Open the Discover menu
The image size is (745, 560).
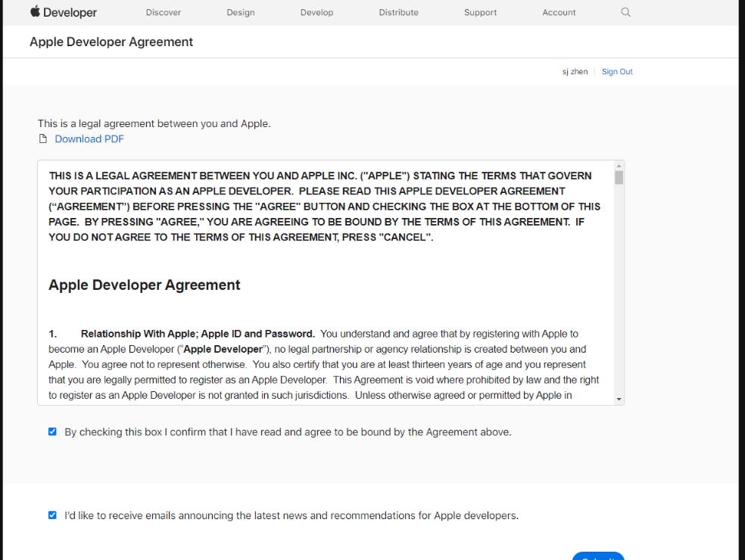(163, 12)
